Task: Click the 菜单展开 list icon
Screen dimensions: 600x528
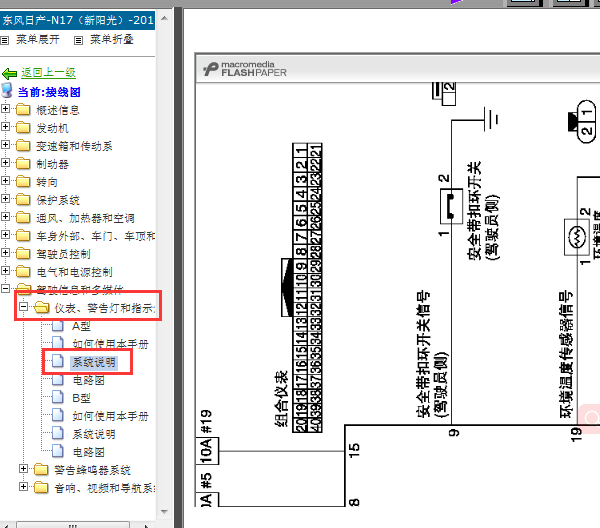Action: [5, 40]
